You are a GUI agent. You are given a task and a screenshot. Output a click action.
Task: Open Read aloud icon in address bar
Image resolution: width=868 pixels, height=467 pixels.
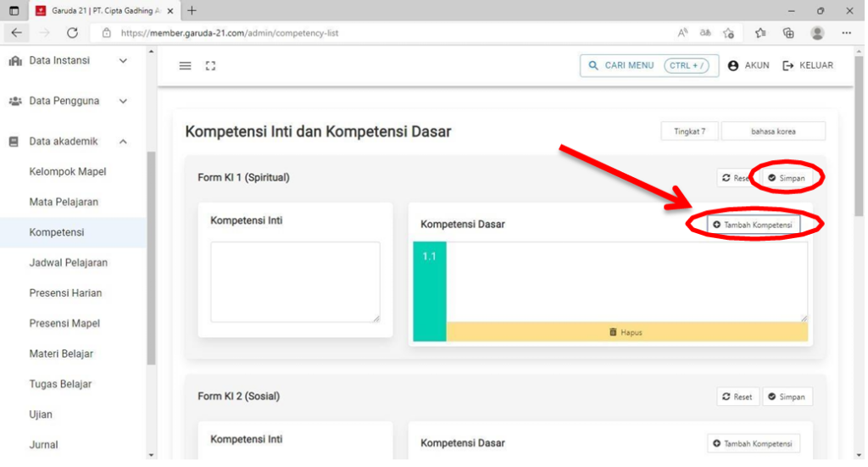coord(682,33)
